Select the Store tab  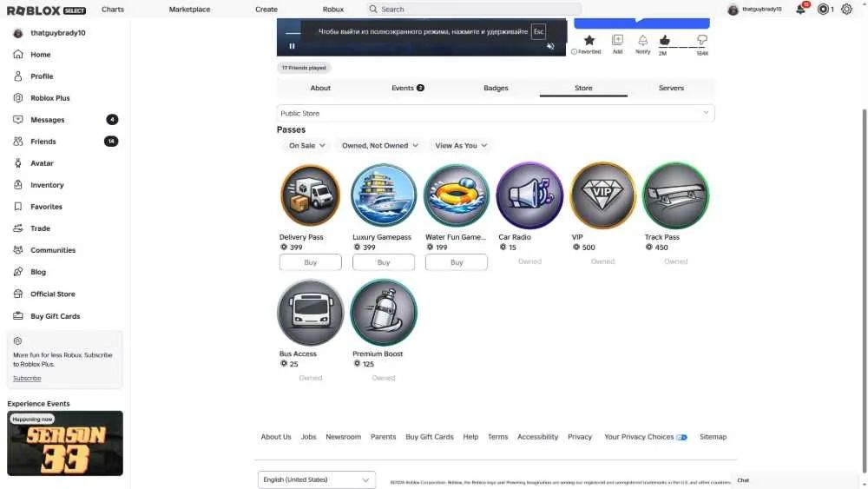583,88
